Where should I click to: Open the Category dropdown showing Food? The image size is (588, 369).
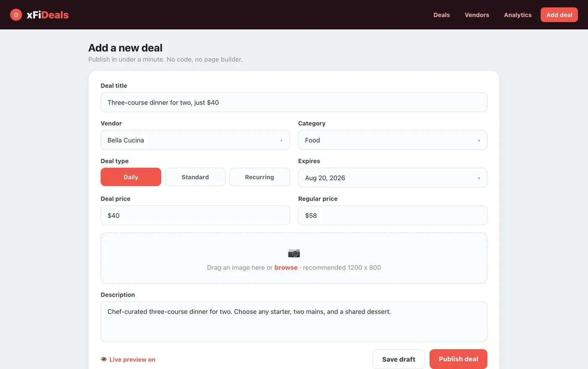click(x=393, y=140)
